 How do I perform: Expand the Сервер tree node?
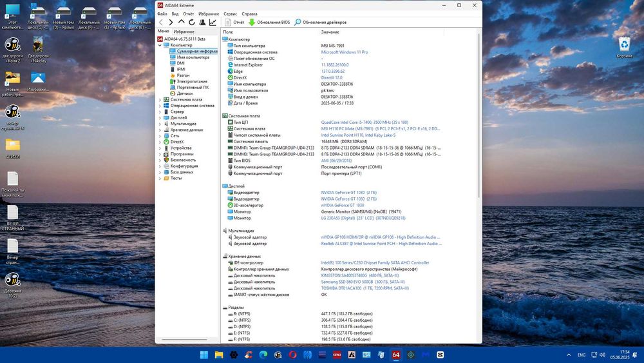click(x=160, y=112)
